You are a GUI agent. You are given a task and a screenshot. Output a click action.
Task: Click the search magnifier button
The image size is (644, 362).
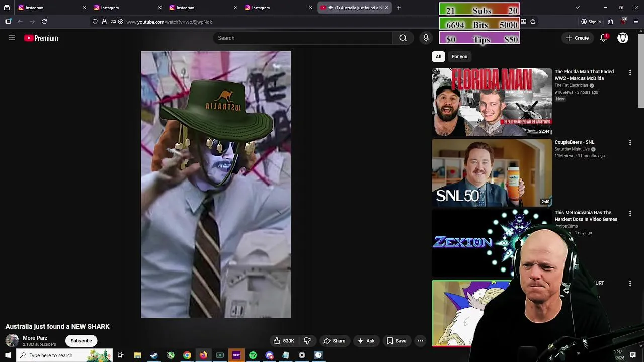click(x=403, y=38)
